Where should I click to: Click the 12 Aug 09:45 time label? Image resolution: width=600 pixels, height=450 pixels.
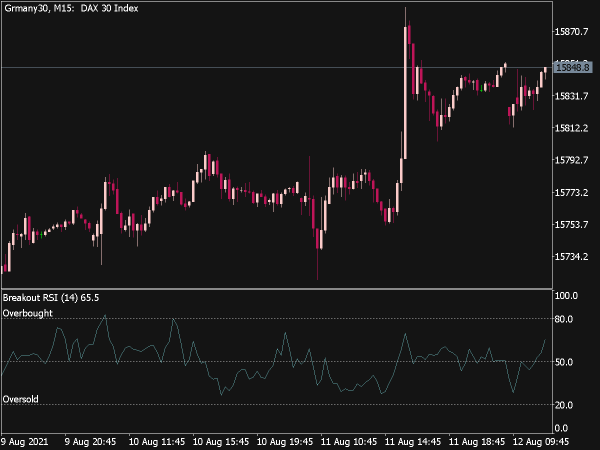541,442
